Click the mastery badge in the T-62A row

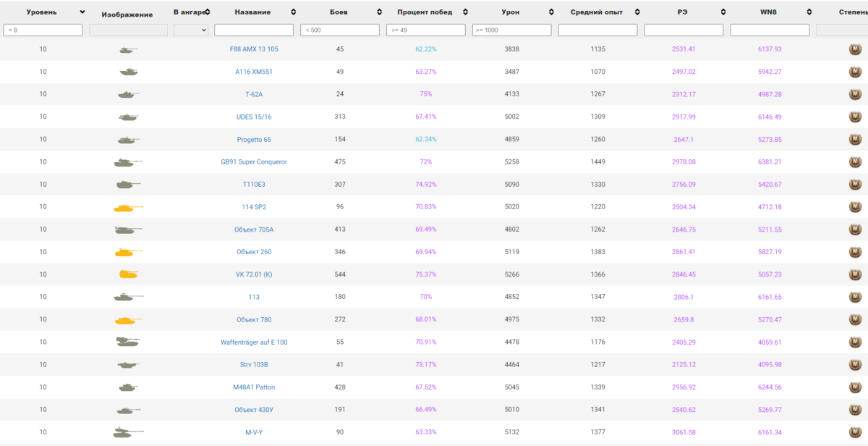pos(856,94)
